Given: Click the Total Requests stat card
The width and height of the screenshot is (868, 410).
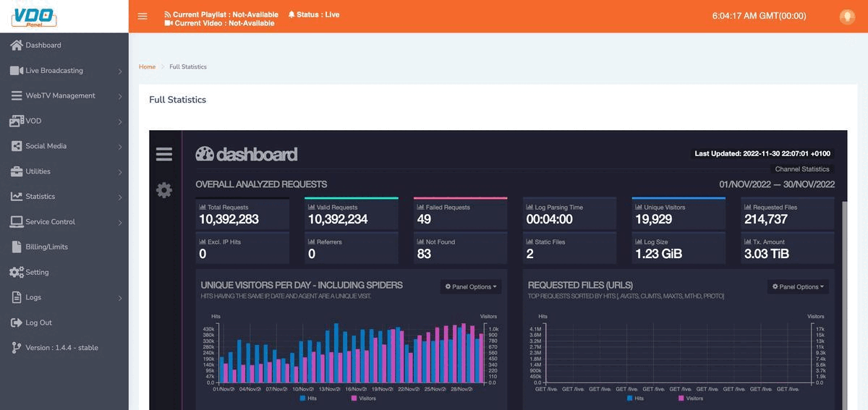Looking at the screenshot, I should click(x=242, y=213).
